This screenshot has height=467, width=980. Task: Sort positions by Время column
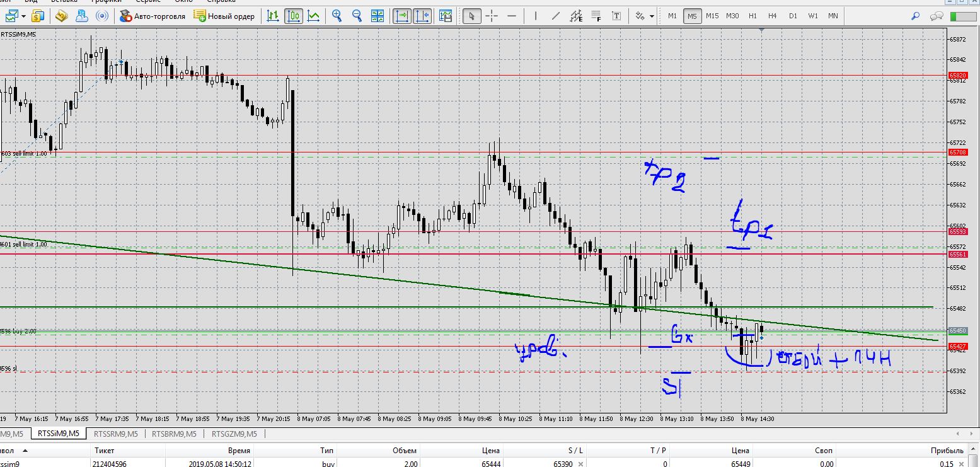(x=239, y=451)
